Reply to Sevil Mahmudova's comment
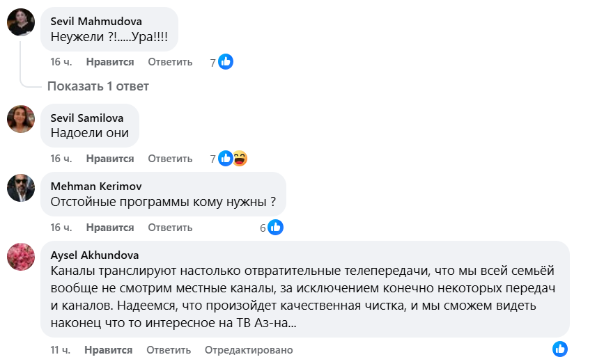This screenshot has height=364, width=604. (x=170, y=62)
